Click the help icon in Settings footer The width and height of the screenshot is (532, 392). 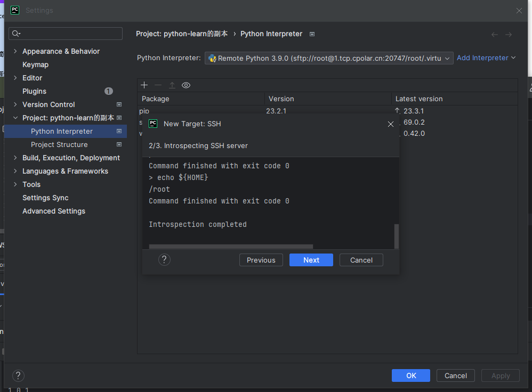coord(18,375)
